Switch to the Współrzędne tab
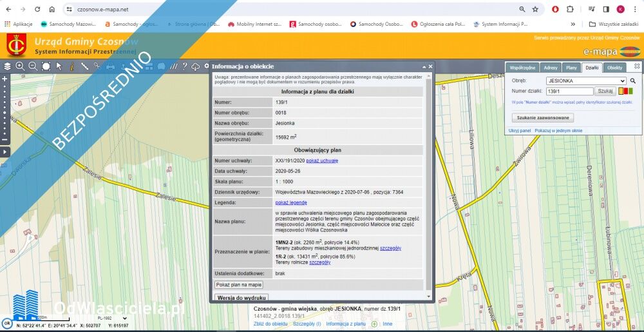The height and width of the screenshot is (332, 644). [523, 67]
